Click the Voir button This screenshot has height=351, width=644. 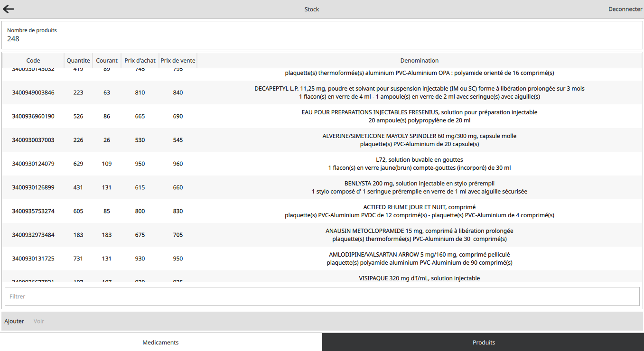pos(39,321)
